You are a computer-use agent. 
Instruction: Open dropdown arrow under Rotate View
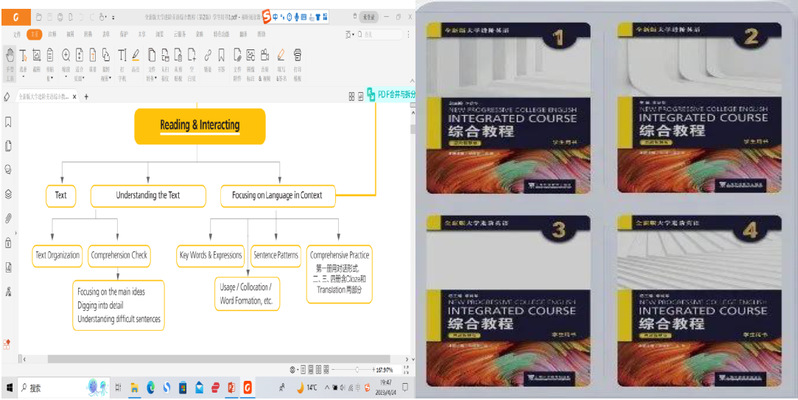110,78
